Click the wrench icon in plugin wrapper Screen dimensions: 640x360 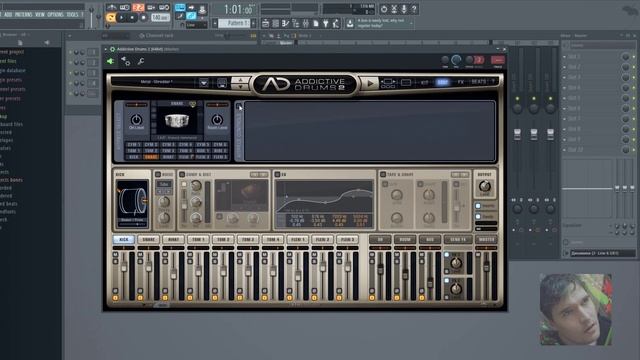pos(141,61)
